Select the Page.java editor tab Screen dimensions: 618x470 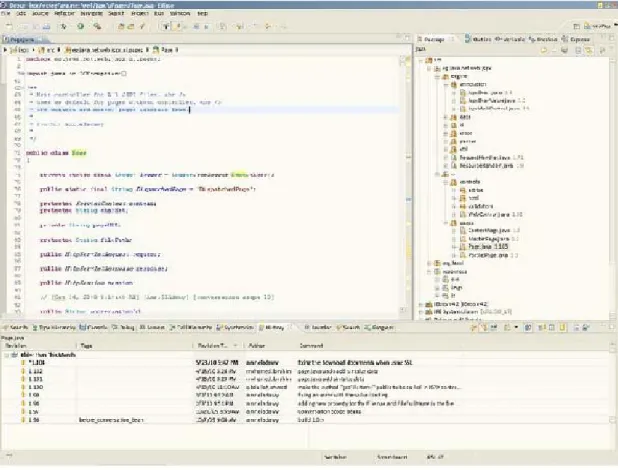coord(22,39)
